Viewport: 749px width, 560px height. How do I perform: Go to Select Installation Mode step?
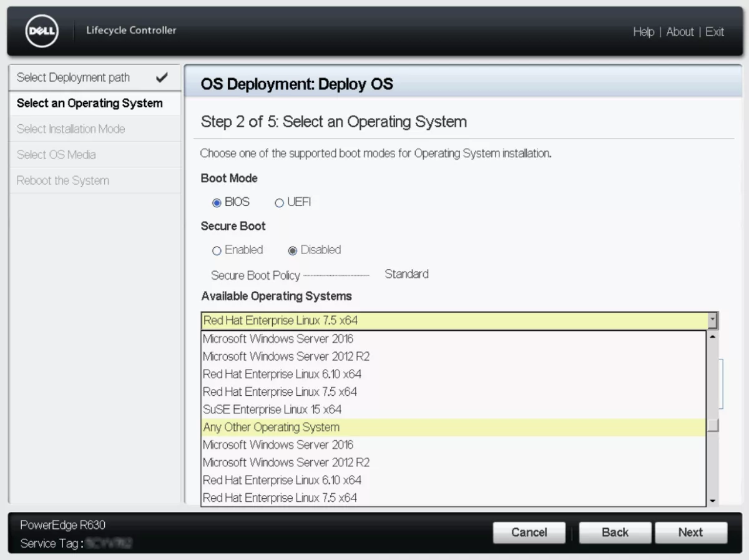[x=94, y=129]
